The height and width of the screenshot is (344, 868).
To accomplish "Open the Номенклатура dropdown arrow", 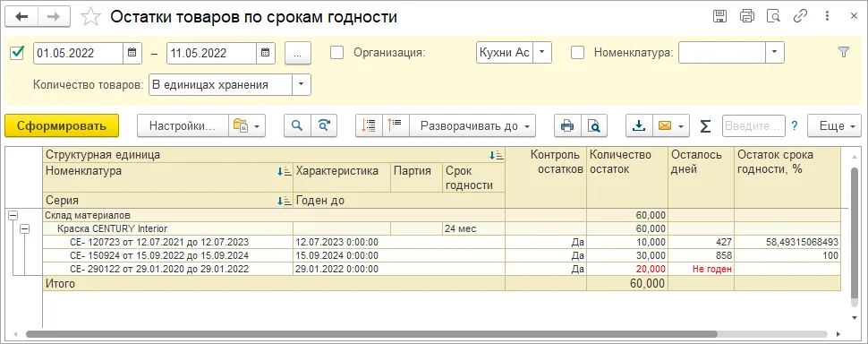I will point(775,53).
